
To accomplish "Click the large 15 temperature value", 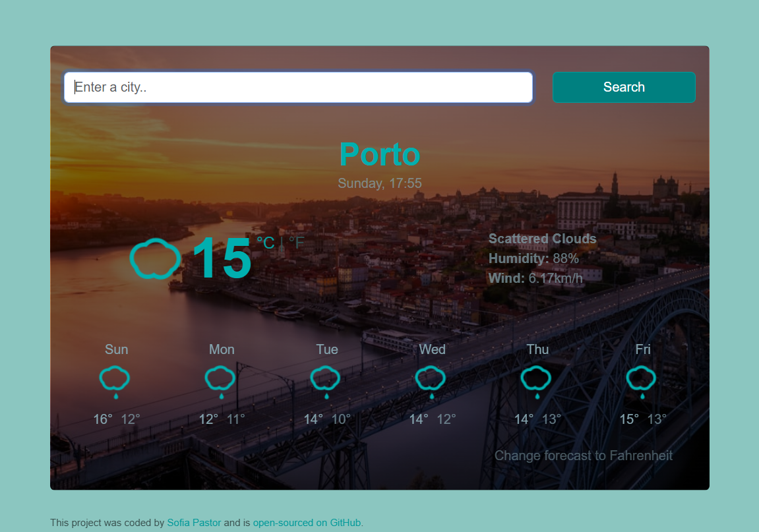I will point(222,259).
